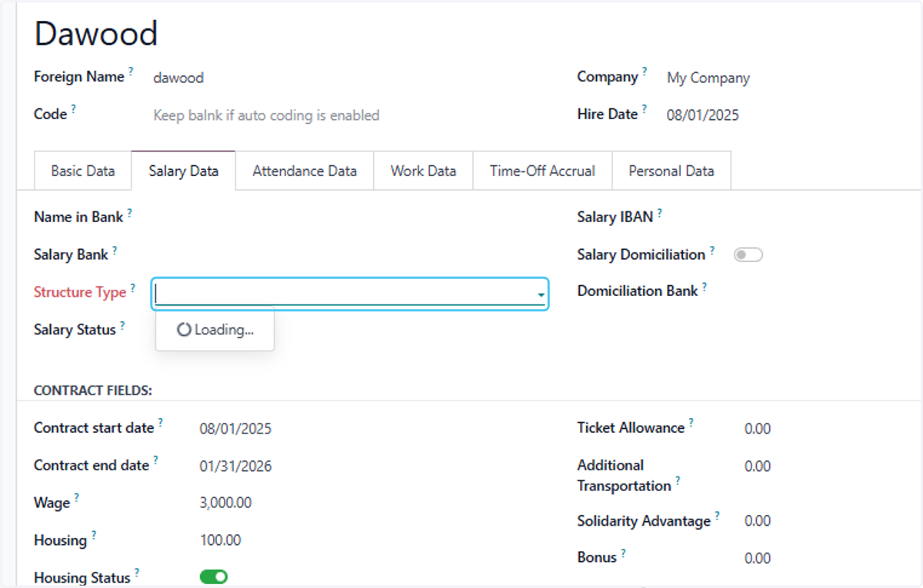Click the help icon beside Salary Bank
The image size is (923, 588).
click(115, 249)
